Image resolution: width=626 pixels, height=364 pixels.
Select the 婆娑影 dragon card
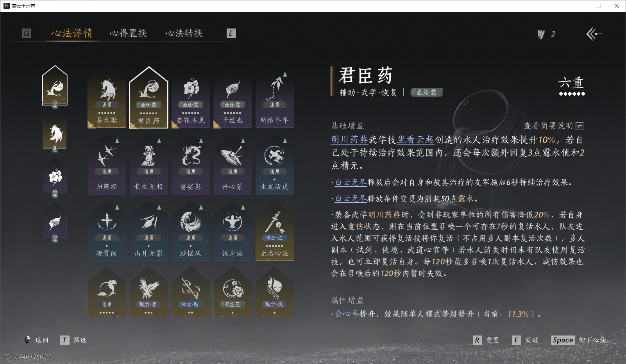(191, 165)
